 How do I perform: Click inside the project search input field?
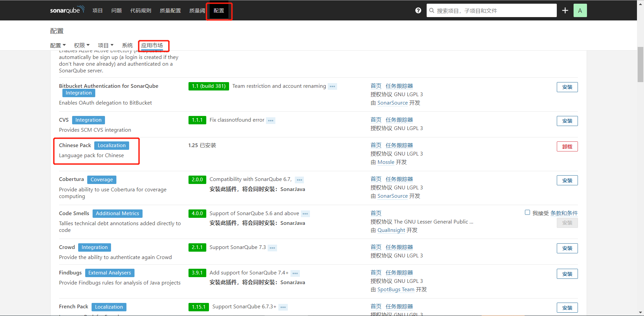click(x=486, y=10)
